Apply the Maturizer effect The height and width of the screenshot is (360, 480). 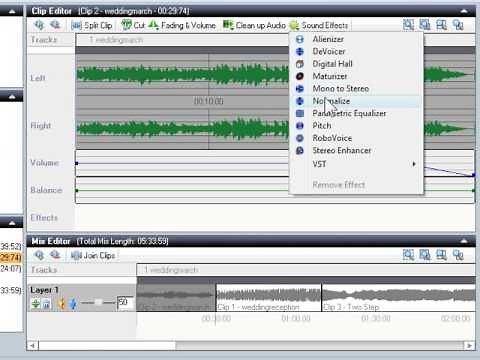(356, 76)
